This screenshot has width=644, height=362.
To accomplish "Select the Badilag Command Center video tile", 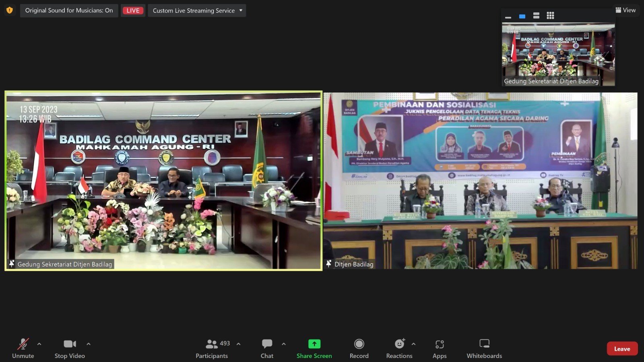I will (163, 181).
